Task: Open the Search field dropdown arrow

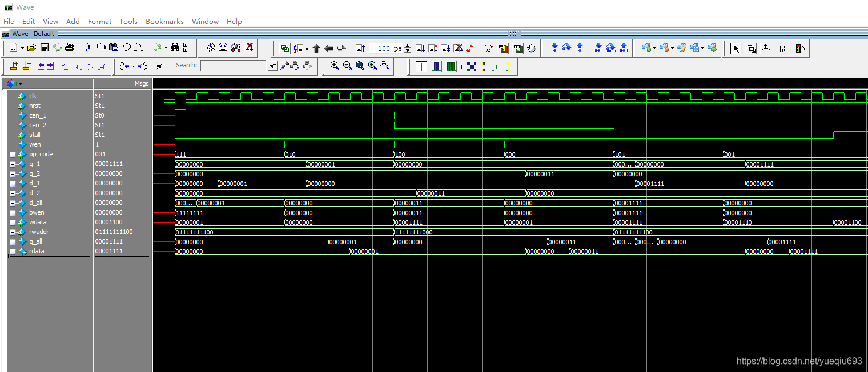Action: (x=272, y=66)
